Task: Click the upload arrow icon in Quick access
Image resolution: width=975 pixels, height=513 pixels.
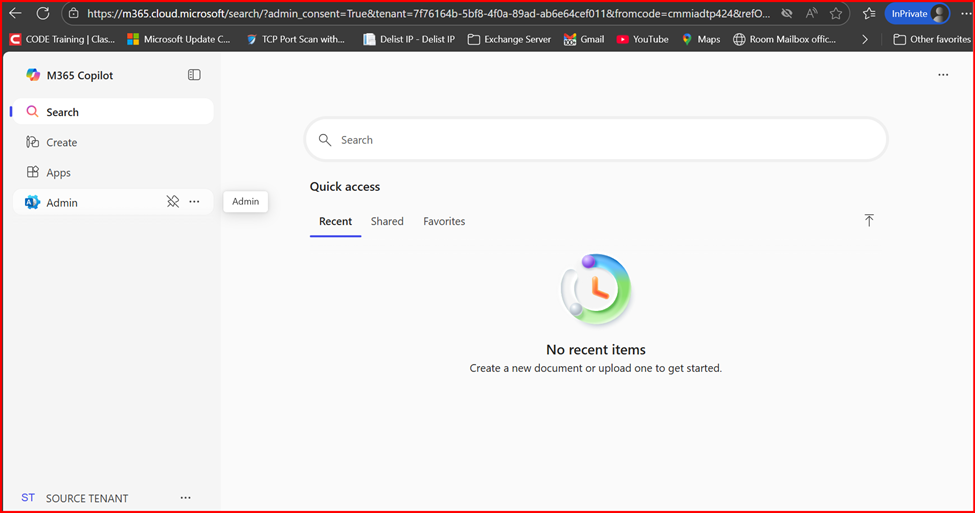Action: [868, 220]
